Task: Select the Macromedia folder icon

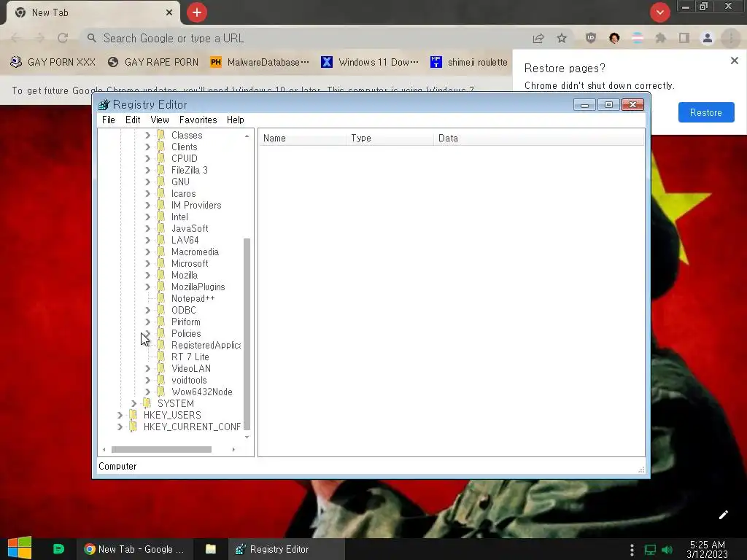Action: click(x=161, y=252)
